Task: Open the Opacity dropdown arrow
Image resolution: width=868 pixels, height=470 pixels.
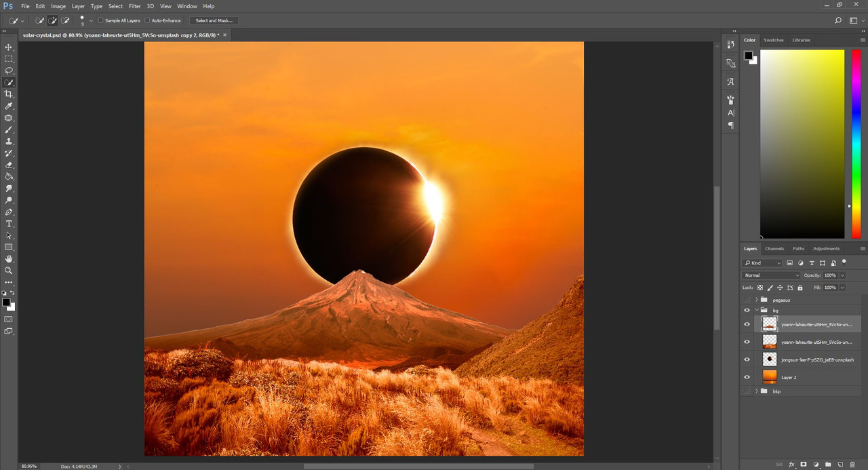Action: click(x=842, y=275)
